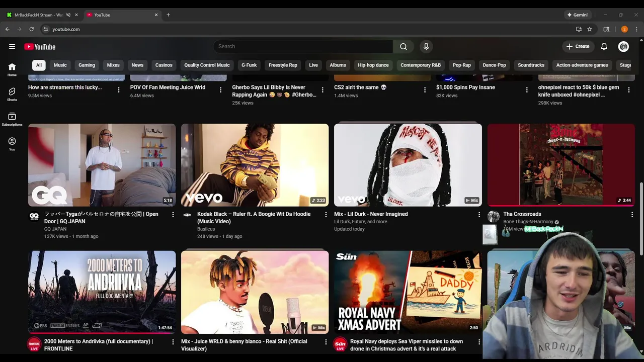
Task: Open the account avatar menu
Action: click(x=624, y=47)
